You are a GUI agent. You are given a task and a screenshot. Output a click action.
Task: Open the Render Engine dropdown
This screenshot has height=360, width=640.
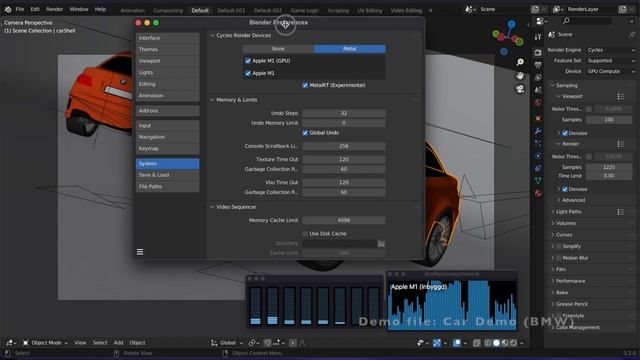(611, 50)
